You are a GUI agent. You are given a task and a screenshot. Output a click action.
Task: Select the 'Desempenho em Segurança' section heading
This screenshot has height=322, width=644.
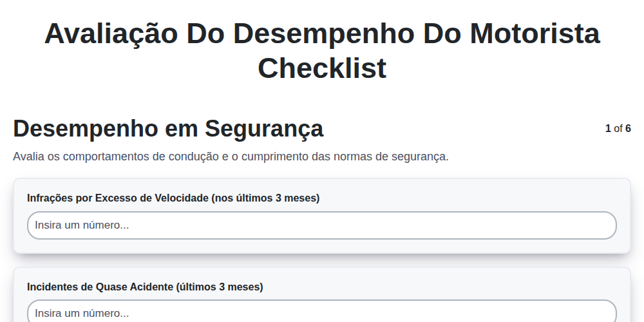click(x=168, y=129)
